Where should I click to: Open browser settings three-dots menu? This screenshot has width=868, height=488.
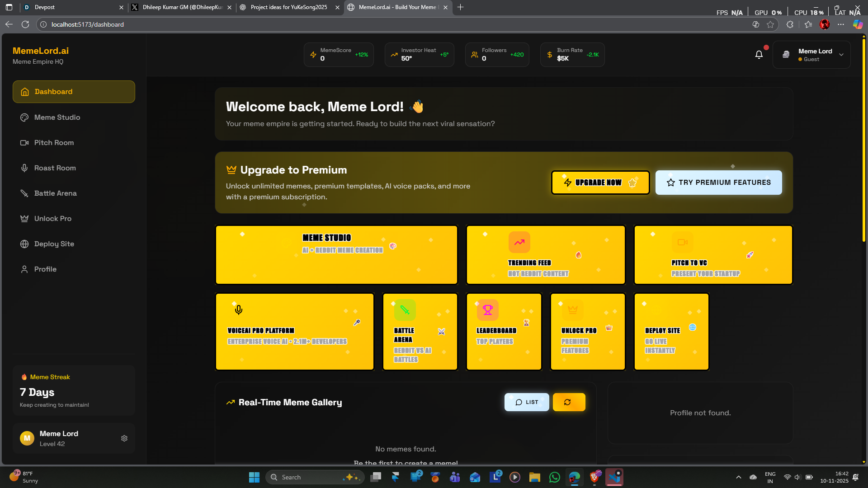[x=840, y=24]
